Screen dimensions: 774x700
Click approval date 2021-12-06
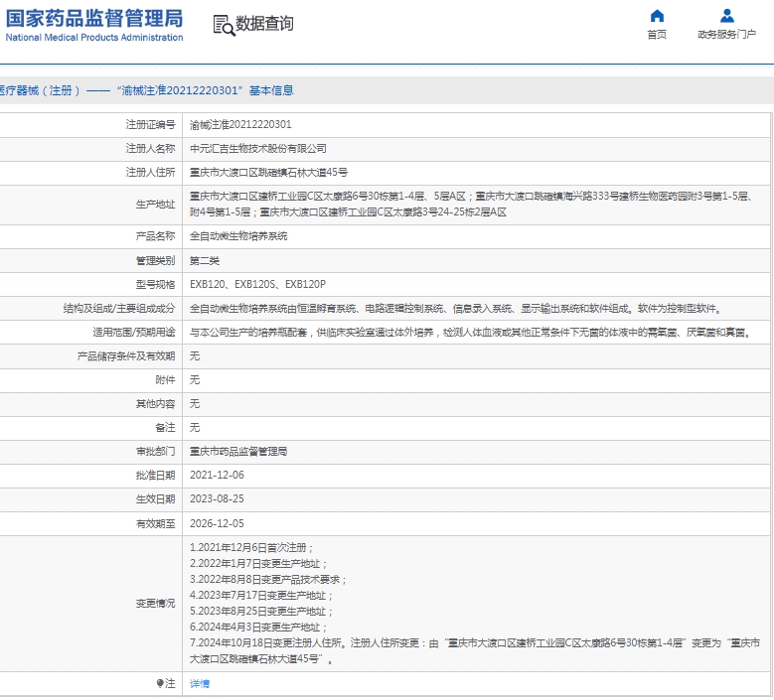(x=217, y=475)
